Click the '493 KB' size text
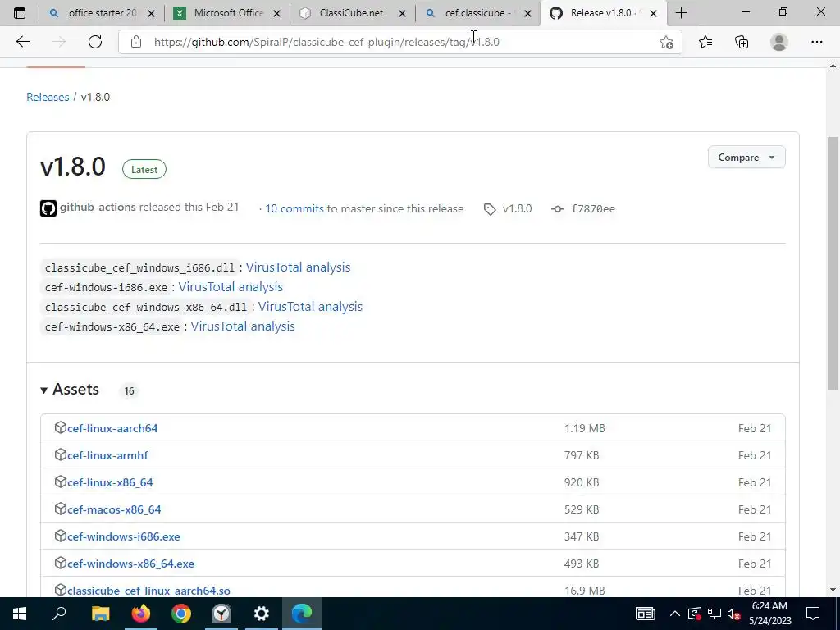 pyautogui.click(x=582, y=564)
